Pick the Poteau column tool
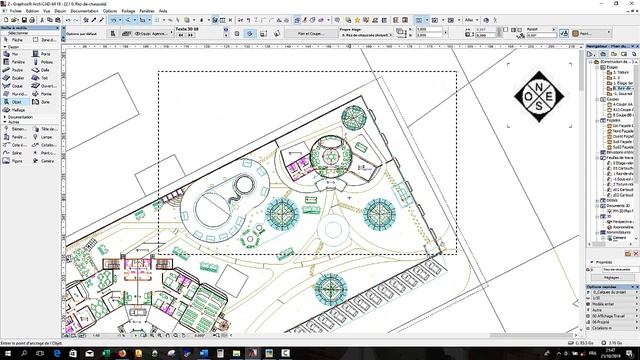This screenshot has width=640, height=360. tap(43, 62)
